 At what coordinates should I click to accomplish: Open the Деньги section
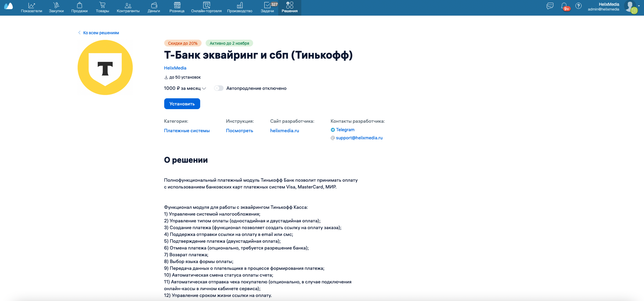point(154,7)
